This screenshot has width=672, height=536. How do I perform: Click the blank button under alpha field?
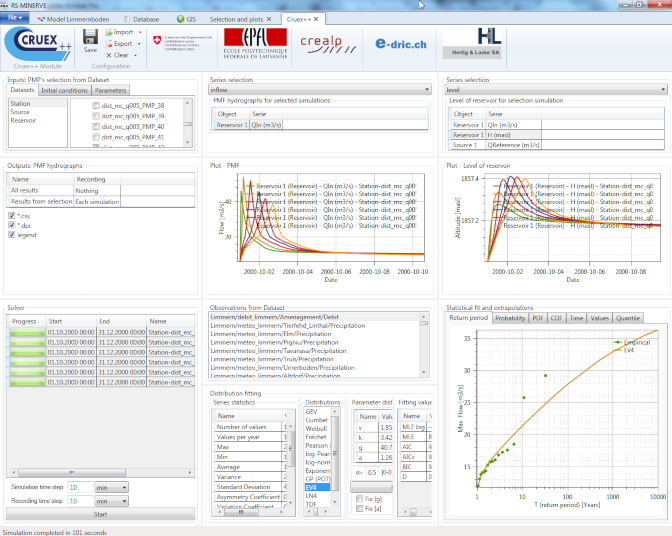coord(371,487)
